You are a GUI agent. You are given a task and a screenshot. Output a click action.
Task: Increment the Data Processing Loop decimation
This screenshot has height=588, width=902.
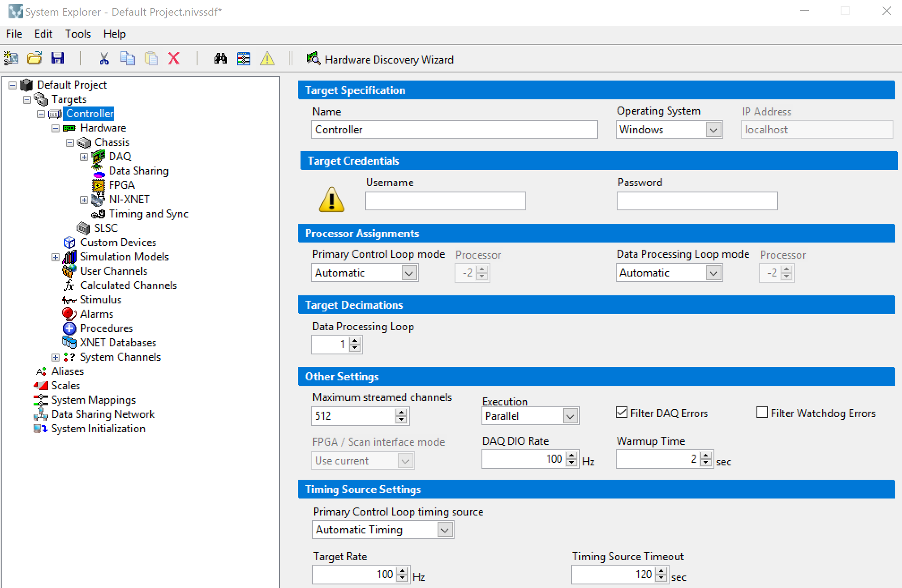[x=355, y=341]
